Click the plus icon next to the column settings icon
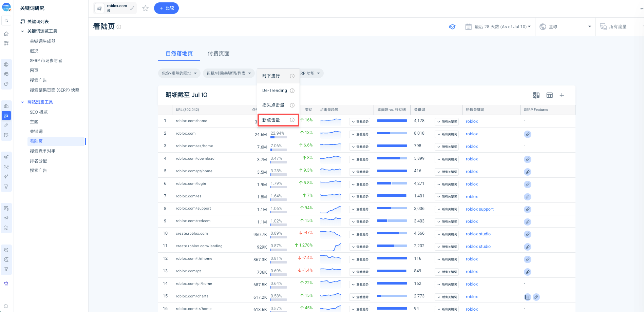Screen dimensions: 644x312 click(x=562, y=95)
